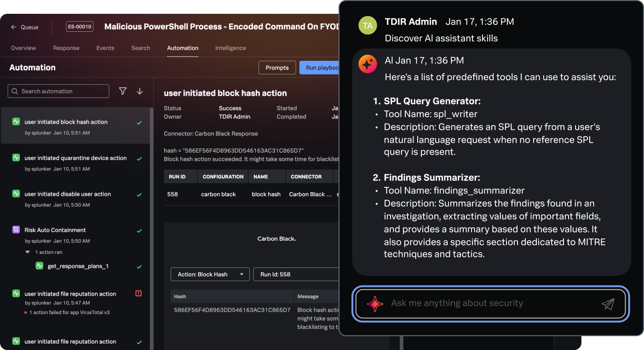Click green pulse icon of disable user action

point(16,193)
